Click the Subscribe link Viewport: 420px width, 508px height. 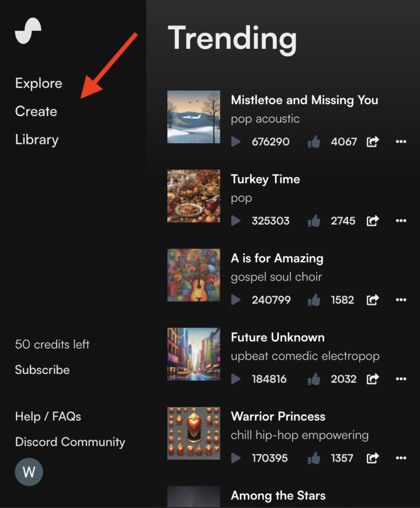42,370
